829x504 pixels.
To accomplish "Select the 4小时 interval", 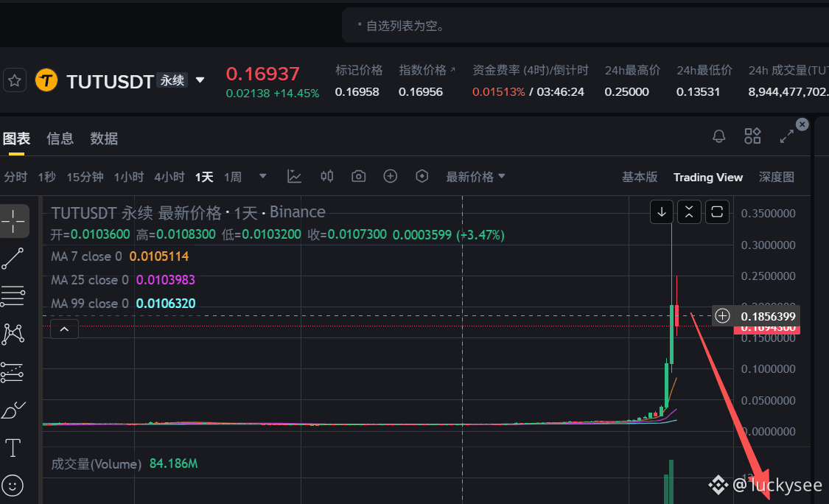I will (x=169, y=177).
